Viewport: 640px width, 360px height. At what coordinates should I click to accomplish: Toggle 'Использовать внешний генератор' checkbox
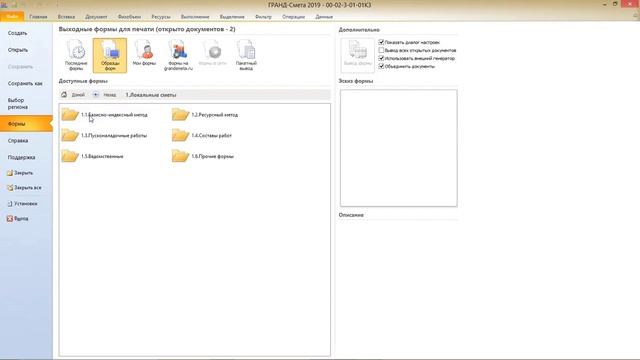pyautogui.click(x=381, y=58)
